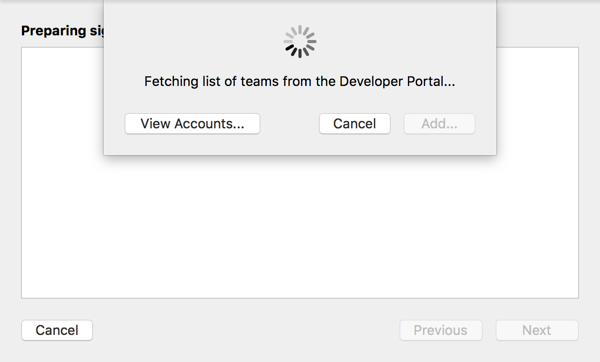Abort the export using the bottom Cancel button
The width and height of the screenshot is (600, 362).
57,330
